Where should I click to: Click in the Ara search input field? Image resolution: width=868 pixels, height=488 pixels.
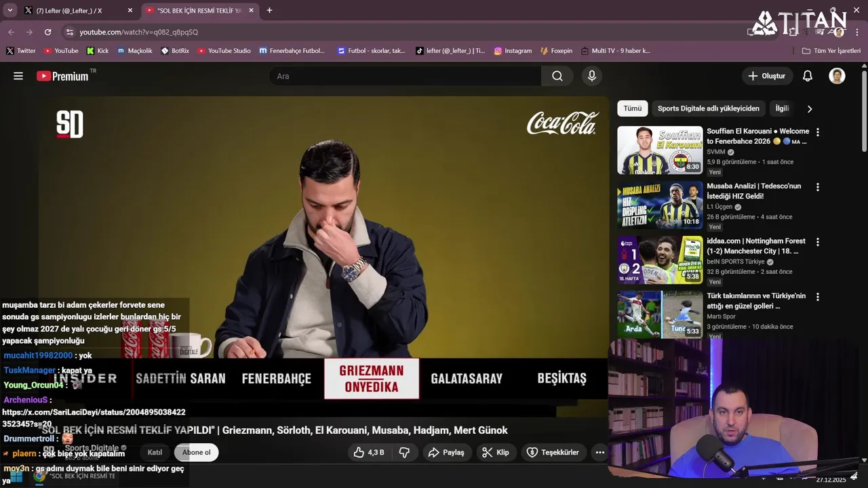[x=405, y=76]
